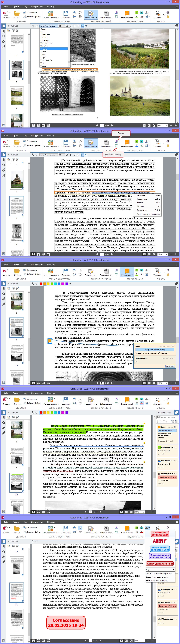The width and height of the screenshot is (180, 644).
Task: Open the Search magnifier sidebar icon in the font-list window
Action: pyautogui.click(x=3, y=36)
